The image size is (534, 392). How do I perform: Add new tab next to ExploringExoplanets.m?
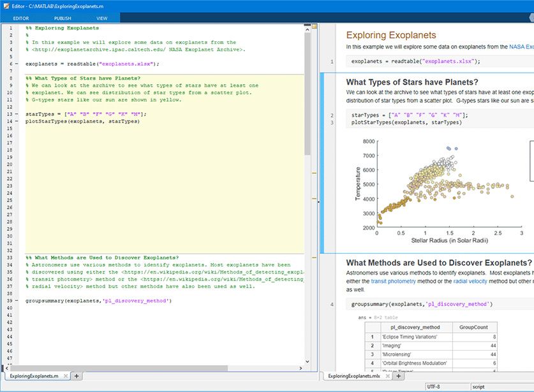coord(77,377)
